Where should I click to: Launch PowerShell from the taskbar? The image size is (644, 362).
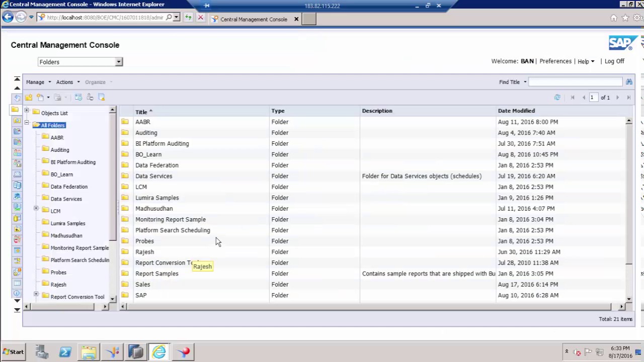[65, 352]
